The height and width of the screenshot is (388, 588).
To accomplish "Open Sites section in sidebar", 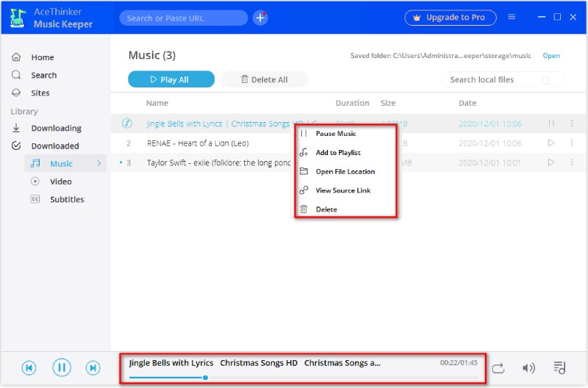I will click(40, 93).
